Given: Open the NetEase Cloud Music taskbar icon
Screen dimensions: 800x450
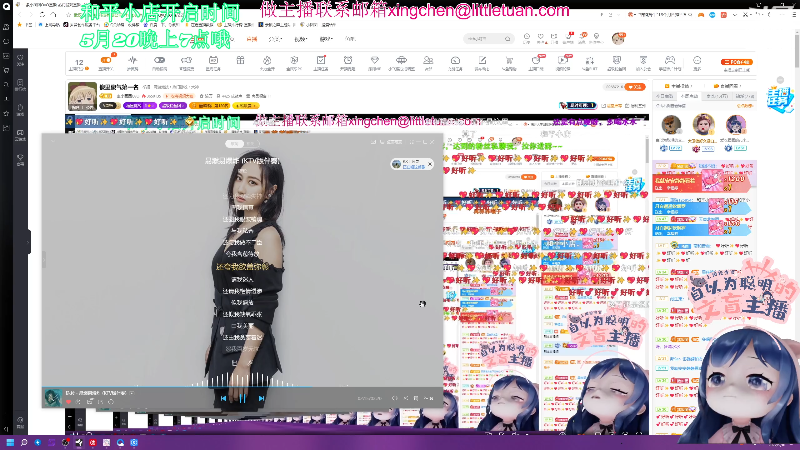Looking at the screenshot, I should [x=92, y=442].
